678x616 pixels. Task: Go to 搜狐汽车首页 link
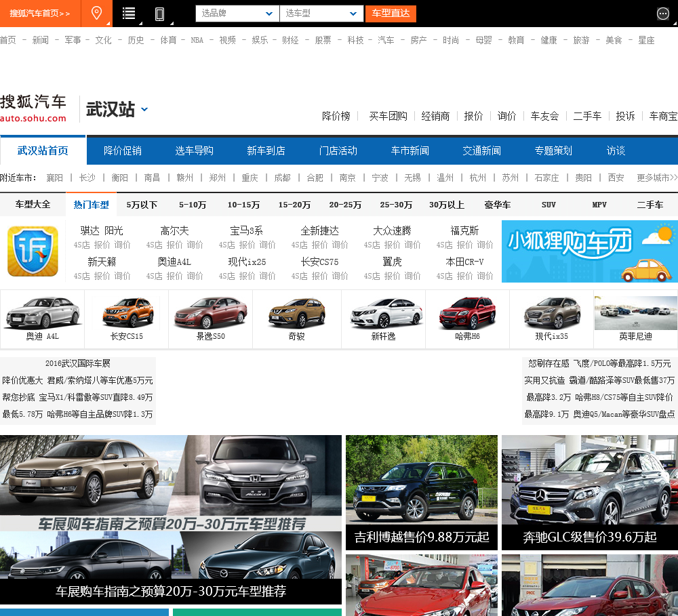40,14
